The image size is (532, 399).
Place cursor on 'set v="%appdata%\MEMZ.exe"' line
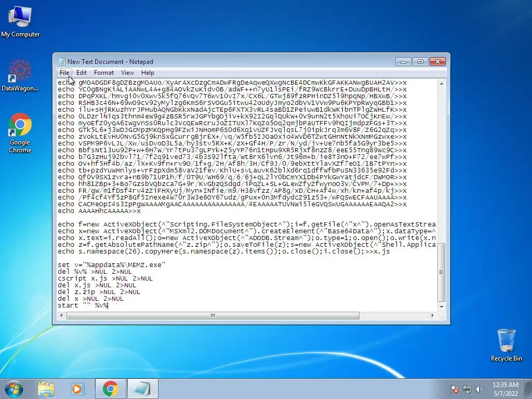pos(111,265)
